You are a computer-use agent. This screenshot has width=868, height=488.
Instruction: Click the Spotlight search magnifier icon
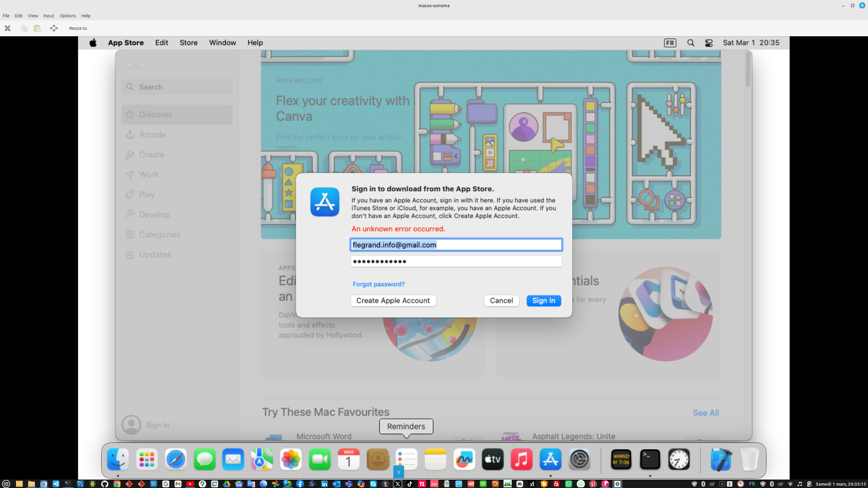coord(691,43)
